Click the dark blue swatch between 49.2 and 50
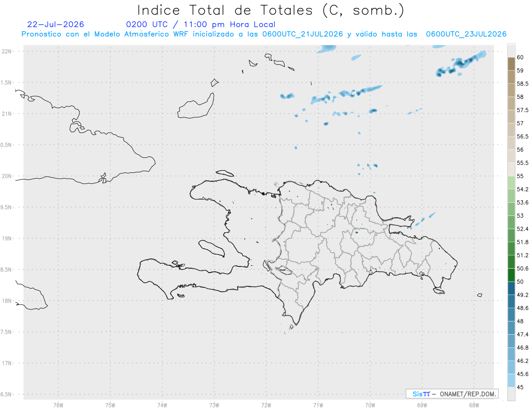Image resolution: width=532 pixels, height=411 pixels. [511, 289]
